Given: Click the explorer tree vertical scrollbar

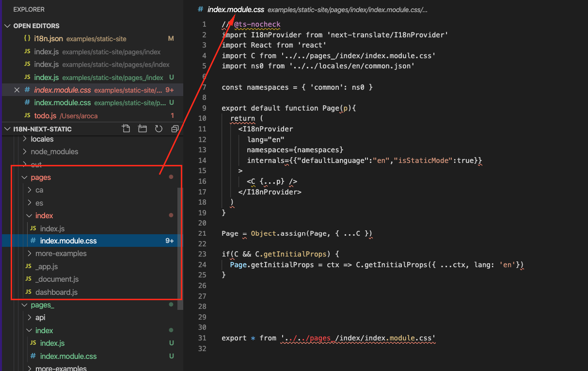Looking at the screenshot, I should (181, 248).
